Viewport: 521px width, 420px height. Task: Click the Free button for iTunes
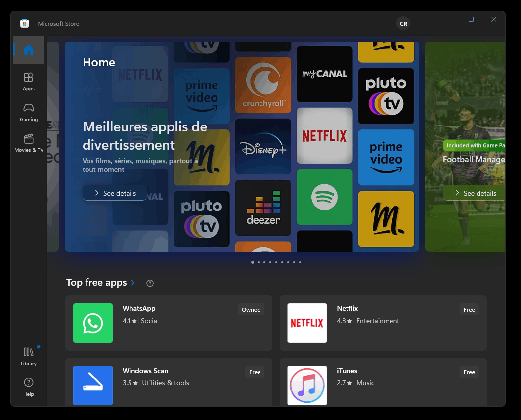469,372
